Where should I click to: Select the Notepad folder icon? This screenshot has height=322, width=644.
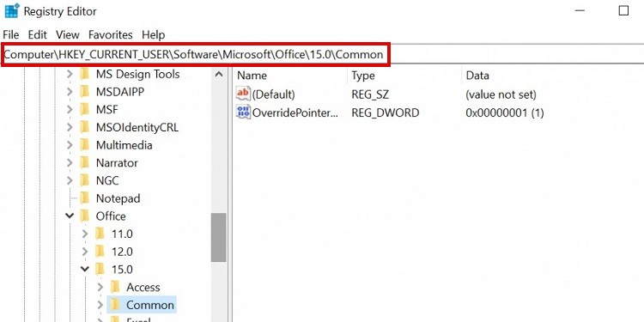(85, 198)
